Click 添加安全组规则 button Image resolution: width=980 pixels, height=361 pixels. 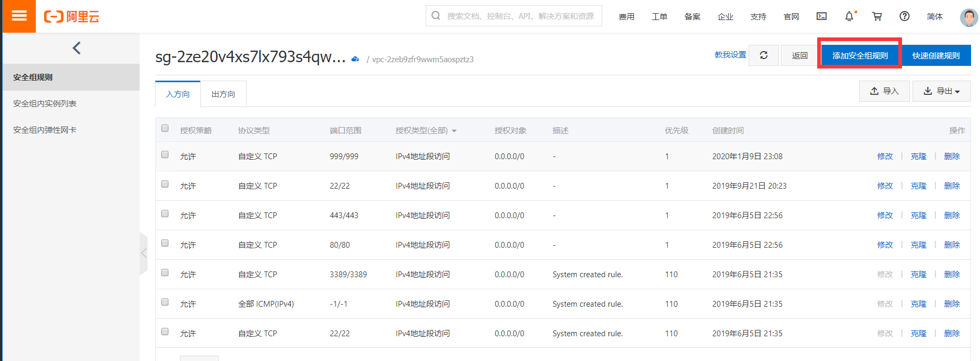860,55
